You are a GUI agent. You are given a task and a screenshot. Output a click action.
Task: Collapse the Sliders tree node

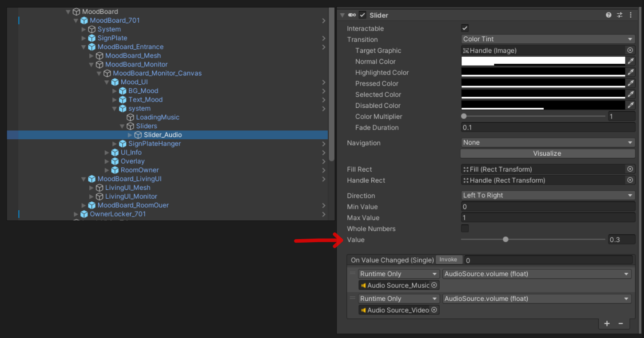tap(122, 126)
